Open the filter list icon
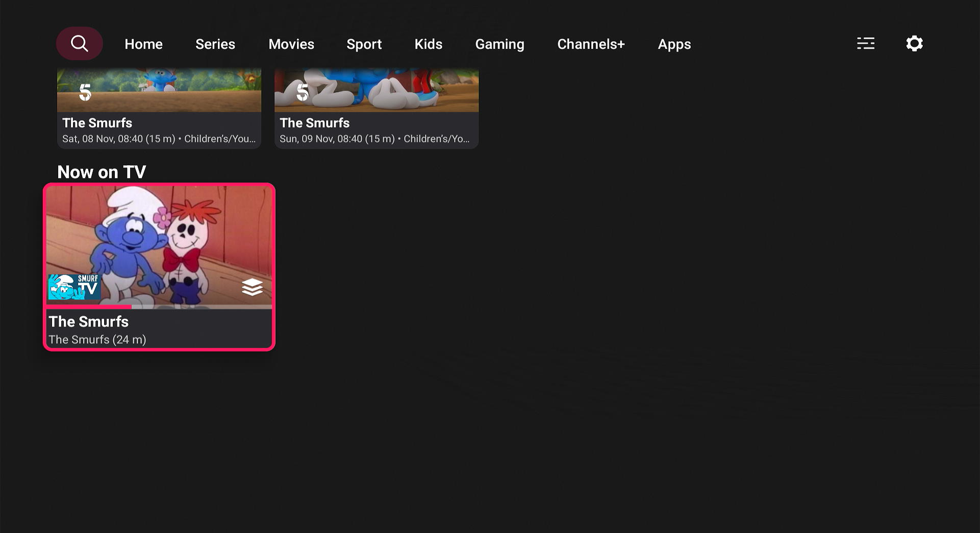Image resolution: width=980 pixels, height=533 pixels. pyautogui.click(x=865, y=43)
